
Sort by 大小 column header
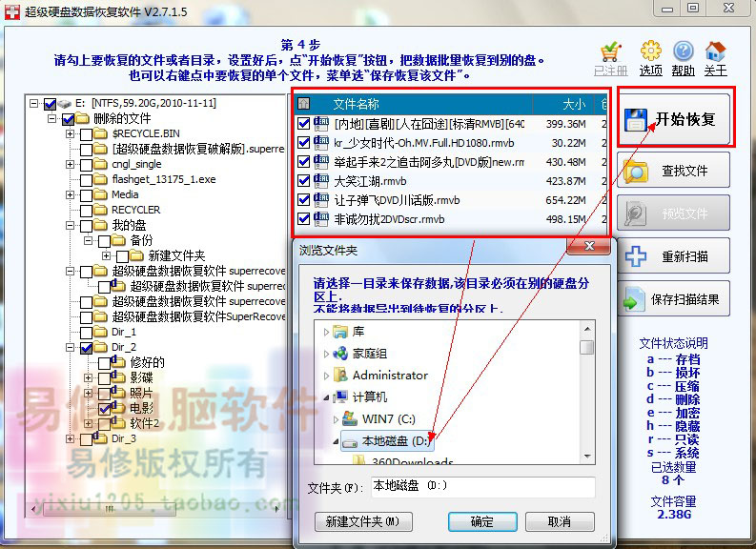(574, 104)
